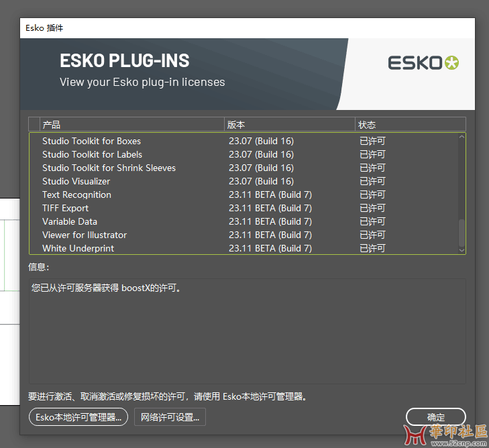
Task: Sort list by 版本 column header
Action: click(290, 125)
